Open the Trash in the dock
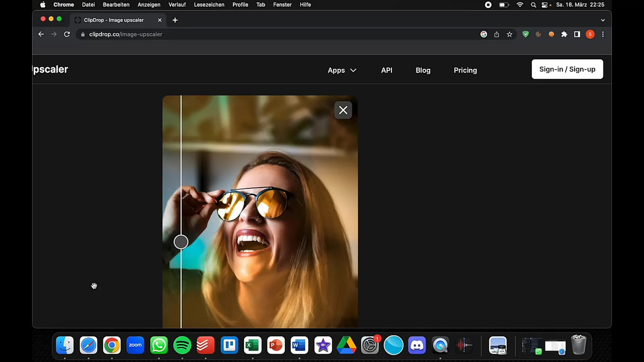The image size is (644, 362). (579, 345)
